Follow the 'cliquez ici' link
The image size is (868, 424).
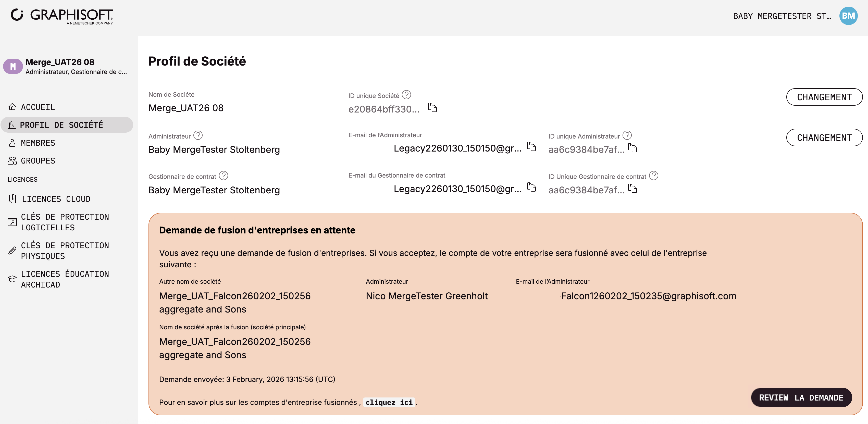(389, 402)
